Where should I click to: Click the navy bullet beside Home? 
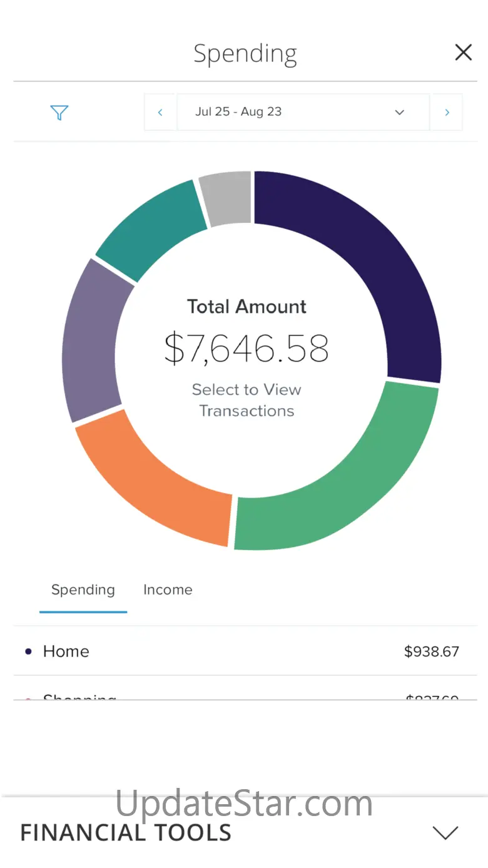pos(28,651)
